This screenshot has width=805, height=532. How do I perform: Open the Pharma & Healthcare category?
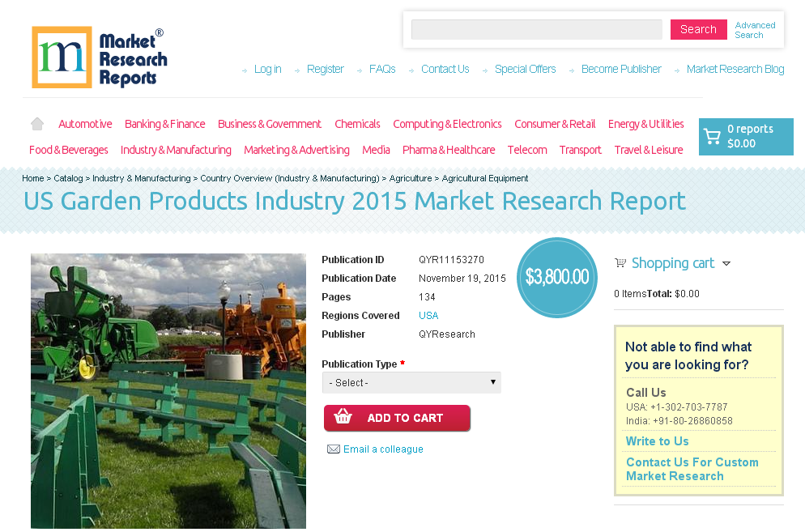point(448,150)
